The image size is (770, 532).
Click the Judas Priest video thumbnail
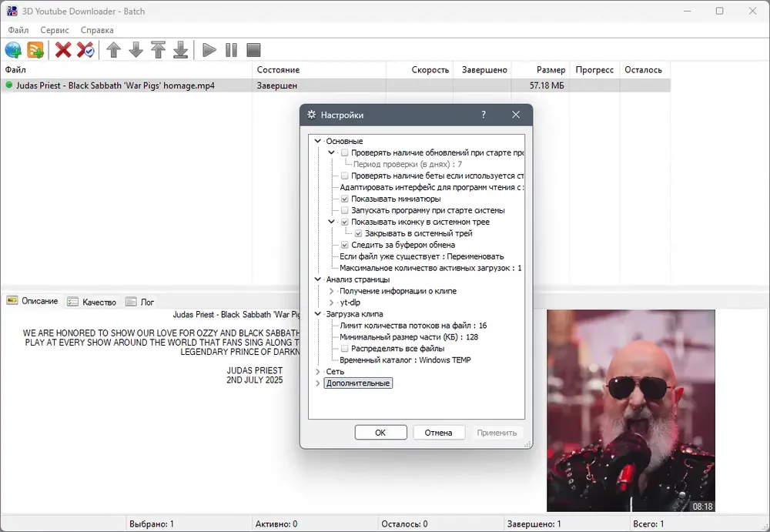(631, 410)
